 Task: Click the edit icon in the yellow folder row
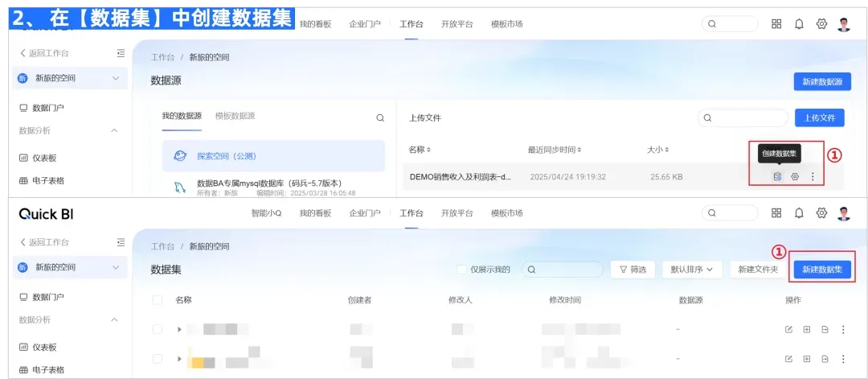789,359
